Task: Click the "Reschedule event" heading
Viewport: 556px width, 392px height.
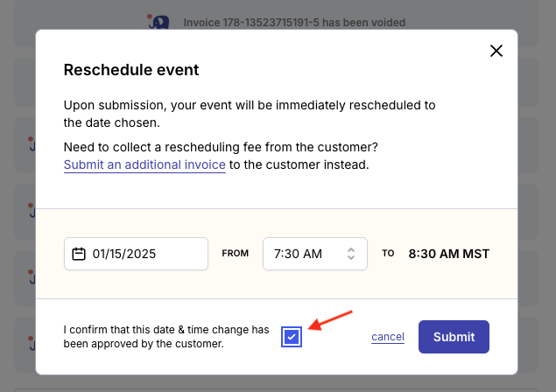Action: 131,70
